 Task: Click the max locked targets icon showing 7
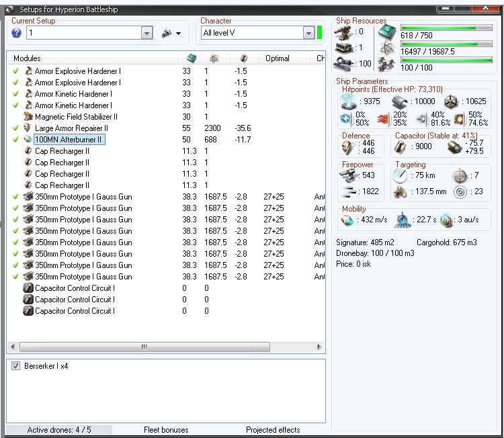[x=460, y=176]
